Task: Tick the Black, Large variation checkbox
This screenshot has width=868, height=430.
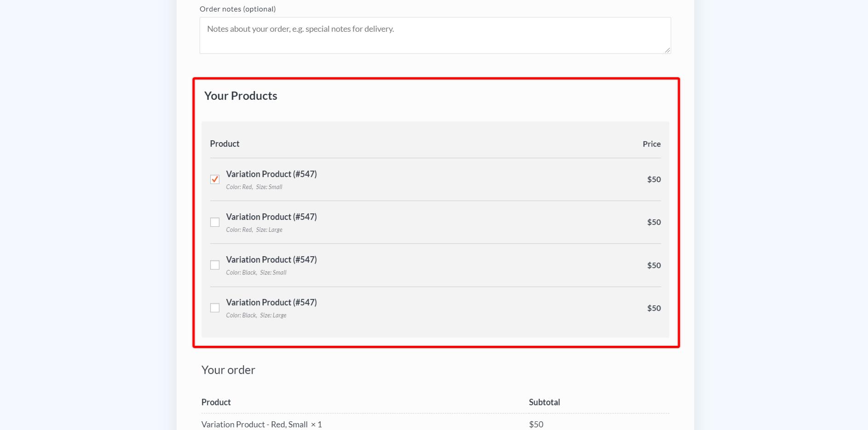Action: [x=215, y=308]
